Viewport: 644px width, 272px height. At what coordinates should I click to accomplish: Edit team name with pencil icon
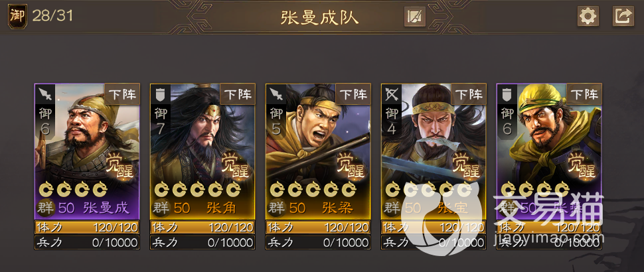414,17
